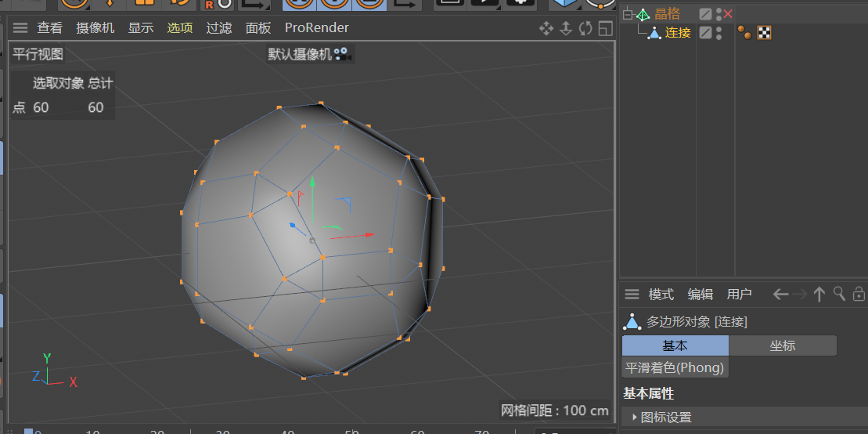The image size is (868, 434).
Task: Go forward with the right arrow
Action: [x=800, y=295]
